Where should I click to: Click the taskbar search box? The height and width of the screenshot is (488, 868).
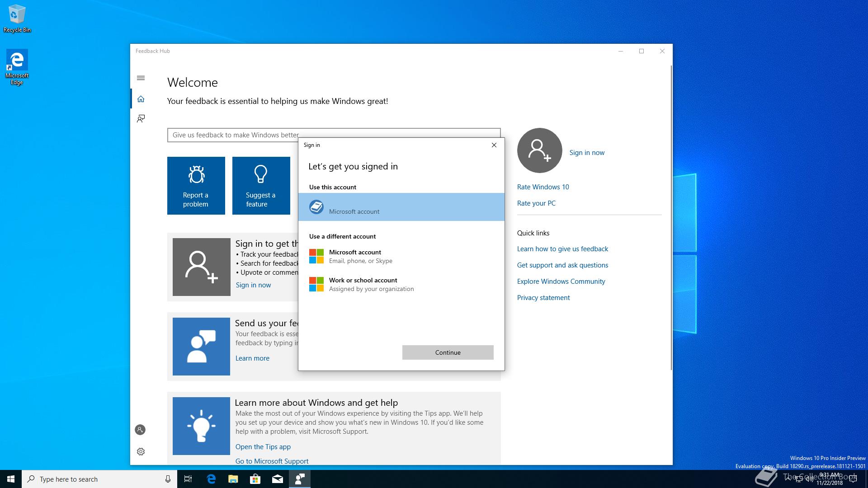coord(99,479)
